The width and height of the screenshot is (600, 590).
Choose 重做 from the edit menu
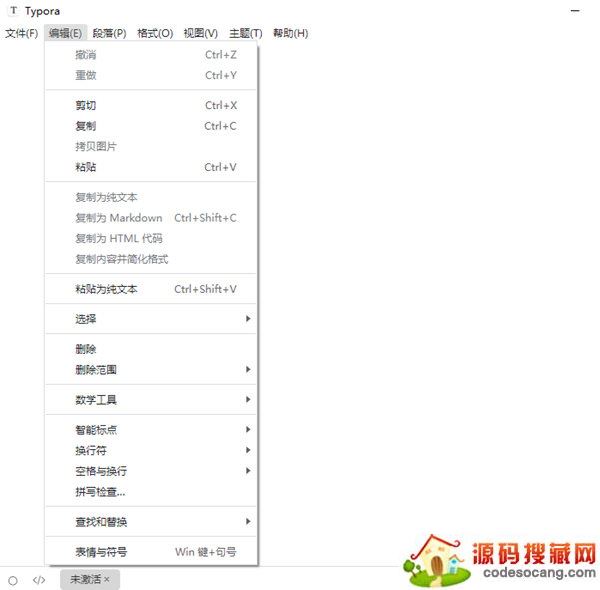click(x=152, y=75)
